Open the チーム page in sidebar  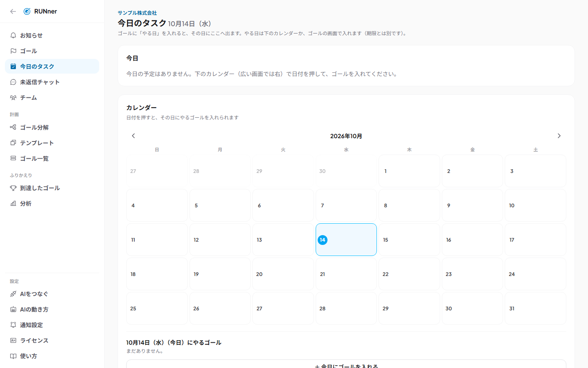tap(52, 98)
